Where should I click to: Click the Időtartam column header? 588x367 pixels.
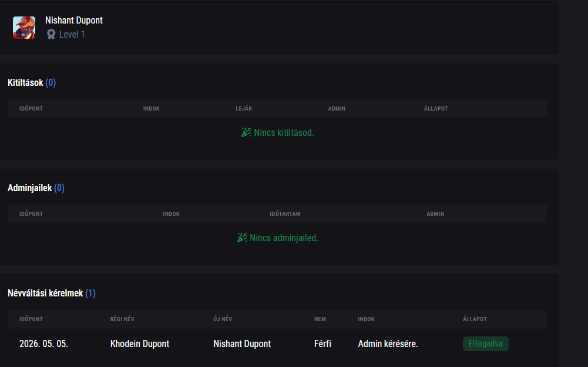coord(285,213)
